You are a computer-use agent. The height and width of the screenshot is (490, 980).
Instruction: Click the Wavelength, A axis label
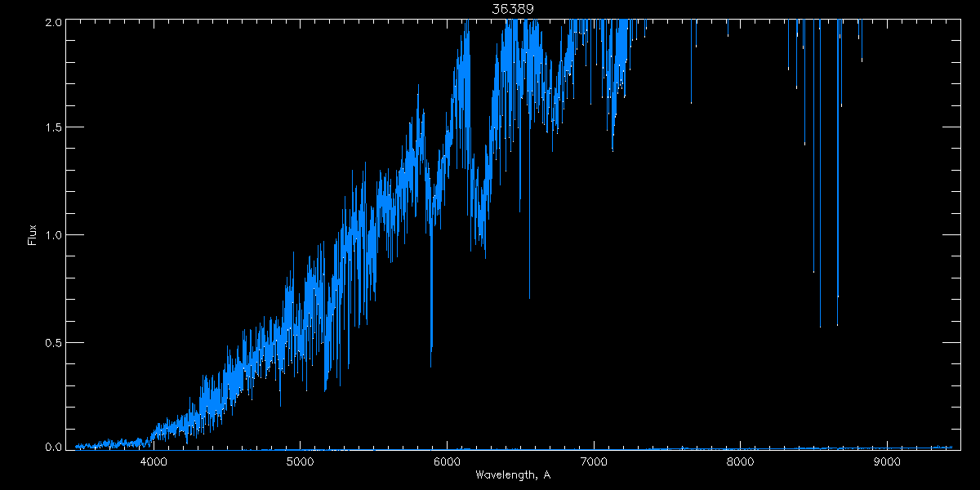click(x=513, y=474)
